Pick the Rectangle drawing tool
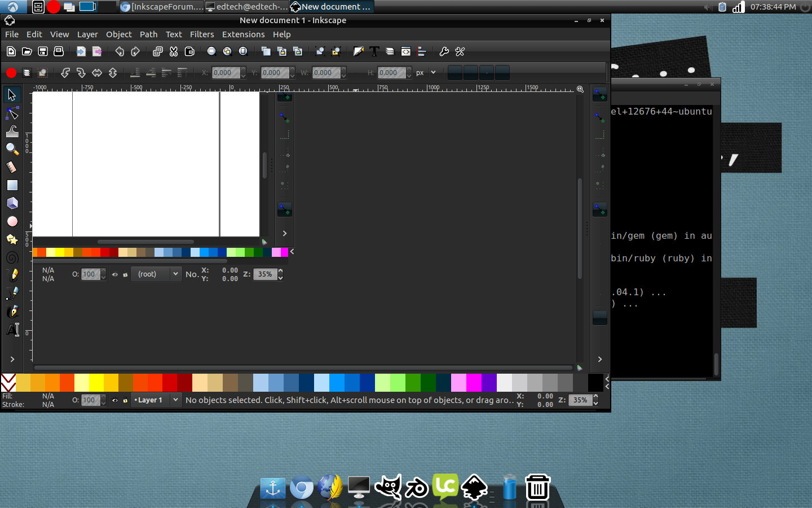 tap(12, 185)
